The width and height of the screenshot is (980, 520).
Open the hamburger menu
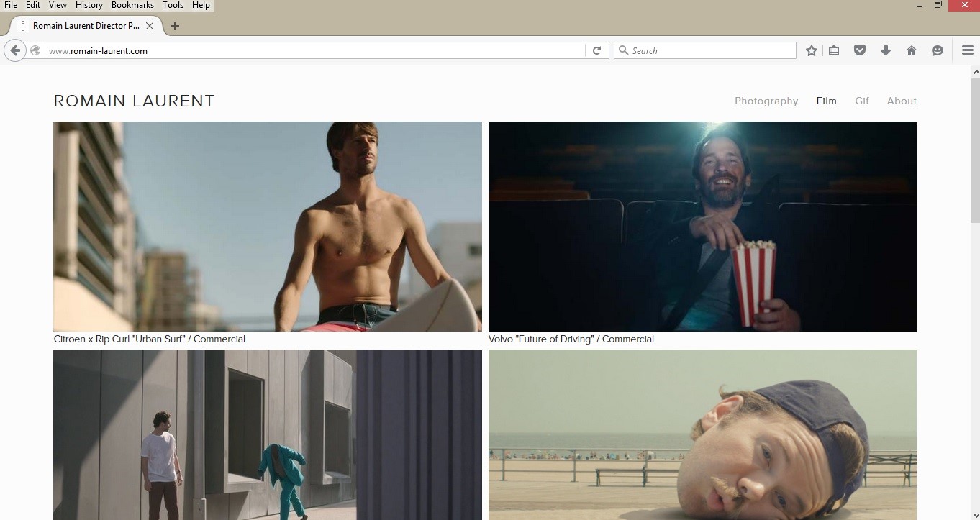pyautogui.click(x=968, y=50)
